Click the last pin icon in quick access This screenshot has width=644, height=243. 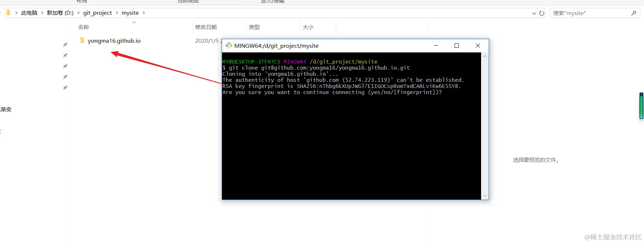65,88
